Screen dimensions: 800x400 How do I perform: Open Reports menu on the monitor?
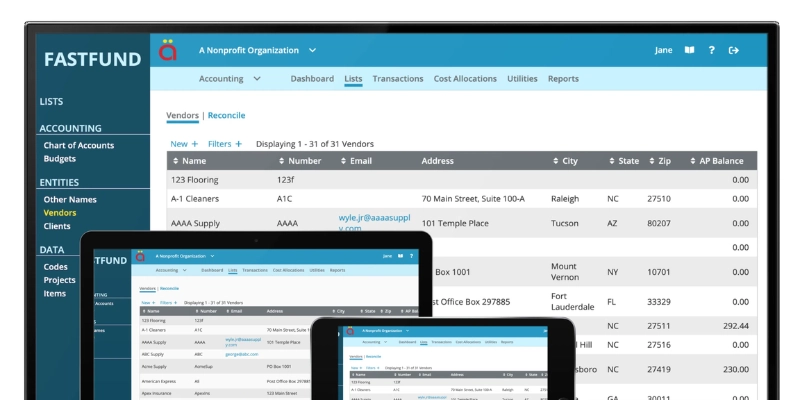coord(563,79)
